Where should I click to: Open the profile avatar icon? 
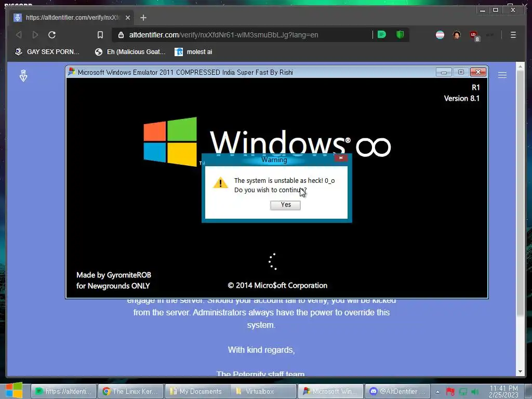(457, 35)
